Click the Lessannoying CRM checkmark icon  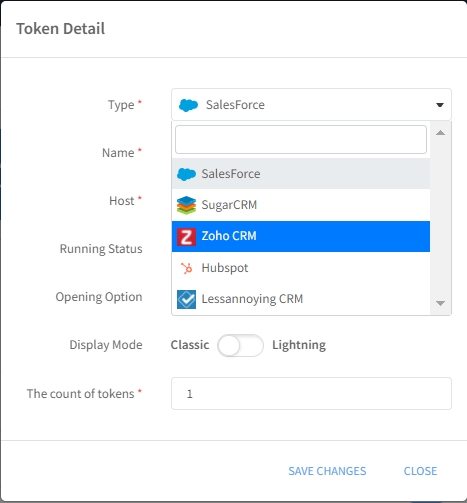186,299
